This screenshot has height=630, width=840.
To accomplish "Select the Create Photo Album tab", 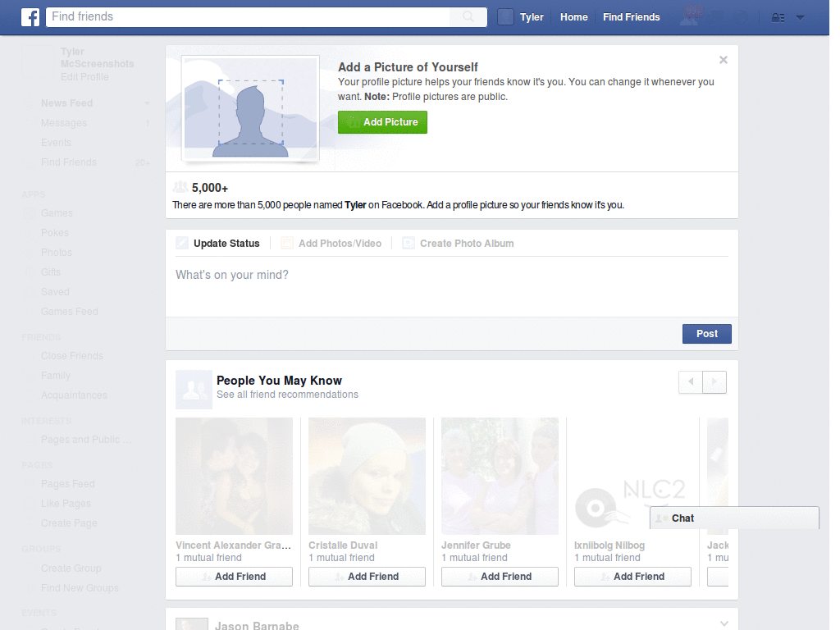I will coord(467,243).
